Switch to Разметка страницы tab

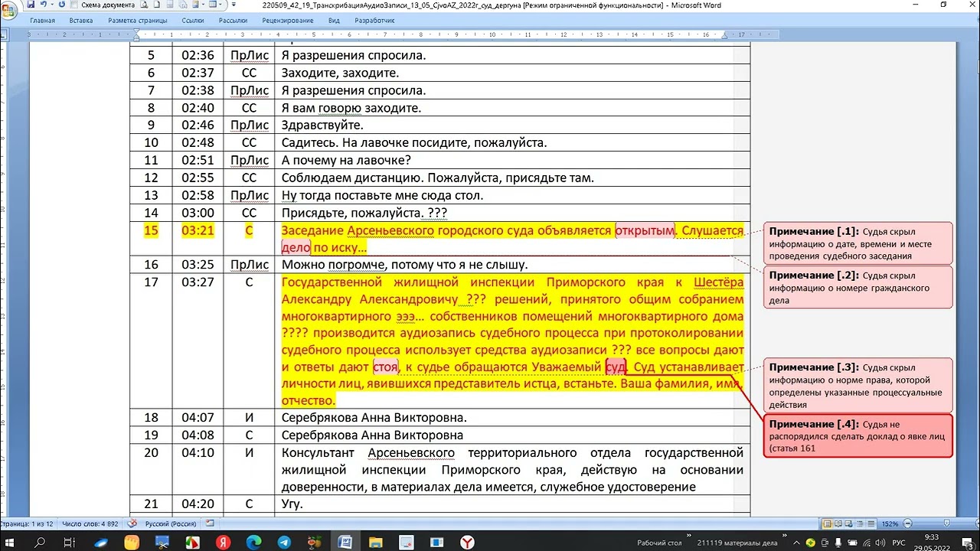tap(138, 21)
